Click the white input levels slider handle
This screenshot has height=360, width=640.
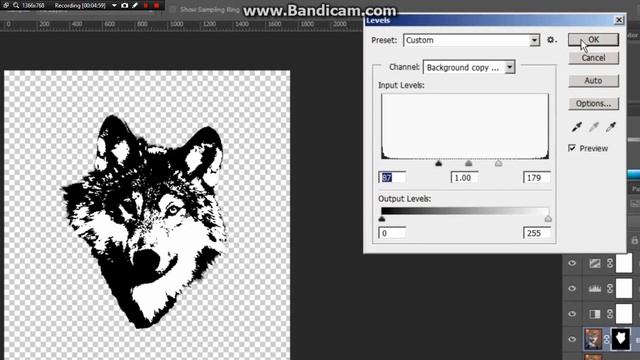click(498, 163)
